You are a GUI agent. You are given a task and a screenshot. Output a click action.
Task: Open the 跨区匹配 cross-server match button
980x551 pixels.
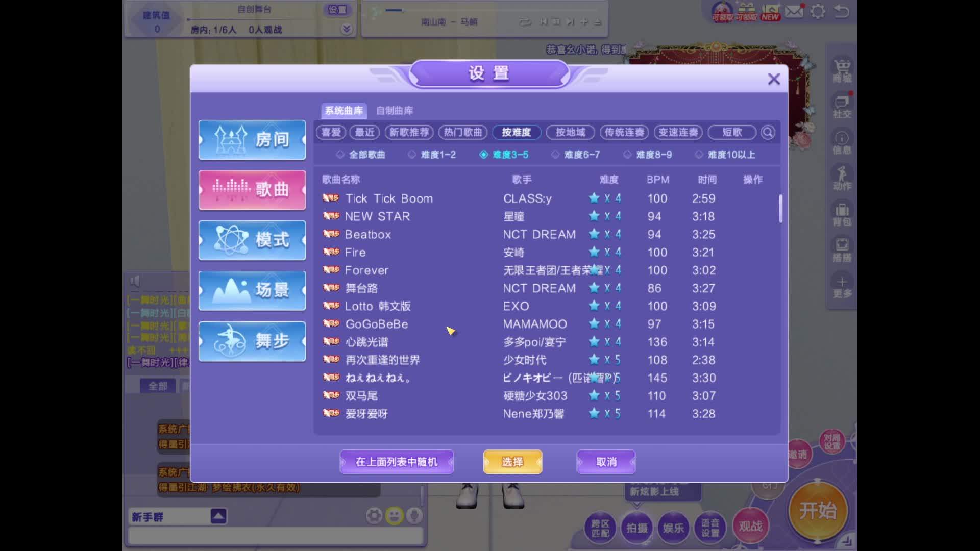point(600,528)
